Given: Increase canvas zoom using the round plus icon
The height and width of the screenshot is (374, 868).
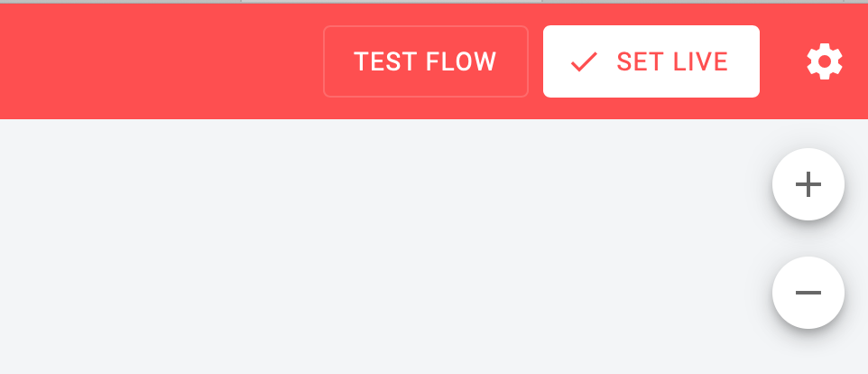Looking at the screenshot, I should click(808, 184).
